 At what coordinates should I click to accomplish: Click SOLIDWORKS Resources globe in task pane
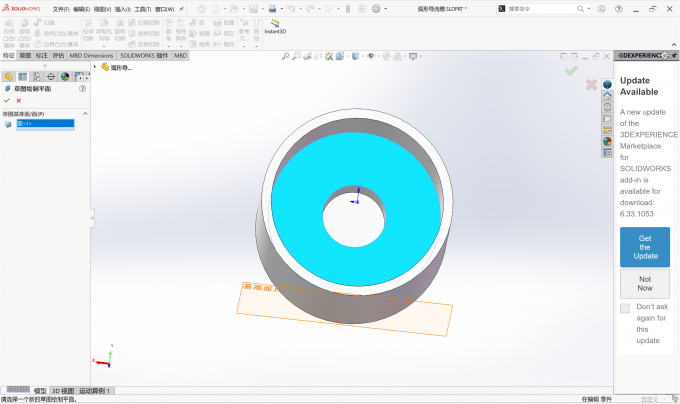[x=607, y=85]
